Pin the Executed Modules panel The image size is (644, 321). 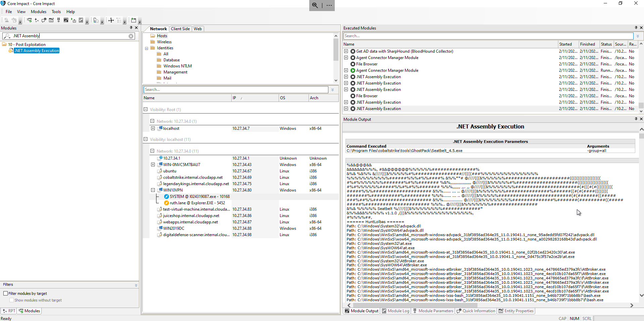pos(636,28)
